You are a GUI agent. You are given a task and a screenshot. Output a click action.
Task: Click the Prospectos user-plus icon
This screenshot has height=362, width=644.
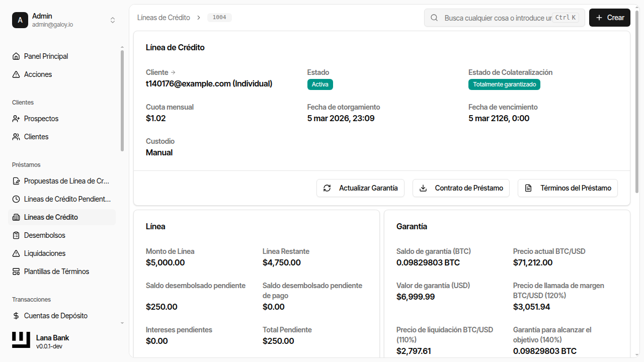(16, 119)
